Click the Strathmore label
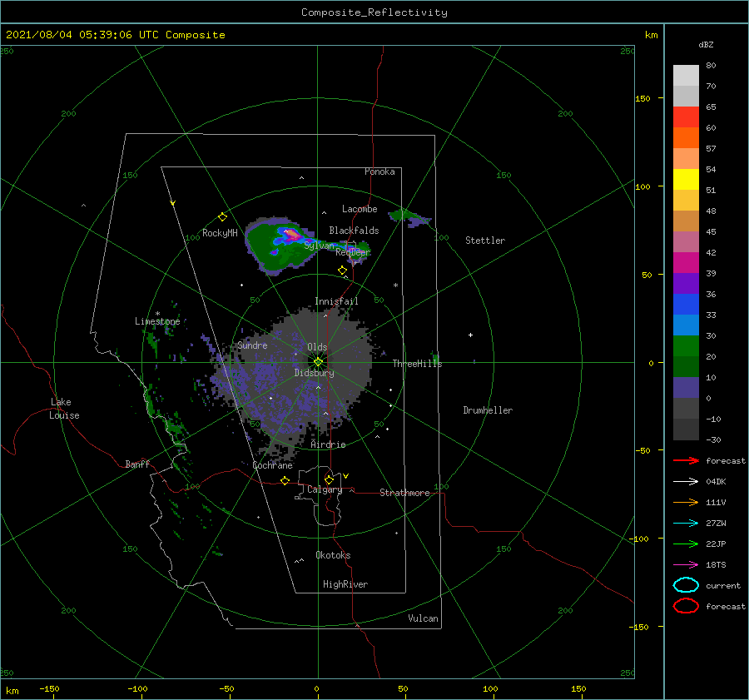 404,493
